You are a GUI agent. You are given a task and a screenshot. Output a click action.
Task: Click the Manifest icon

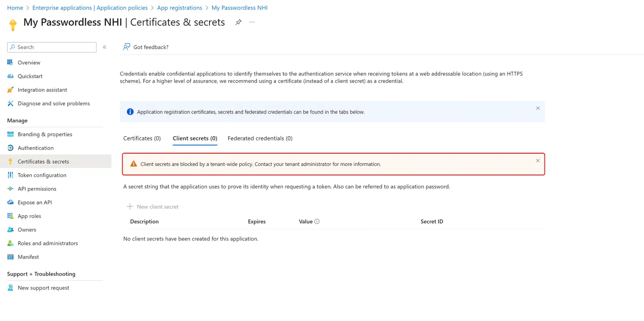click(x=10, y=257)
